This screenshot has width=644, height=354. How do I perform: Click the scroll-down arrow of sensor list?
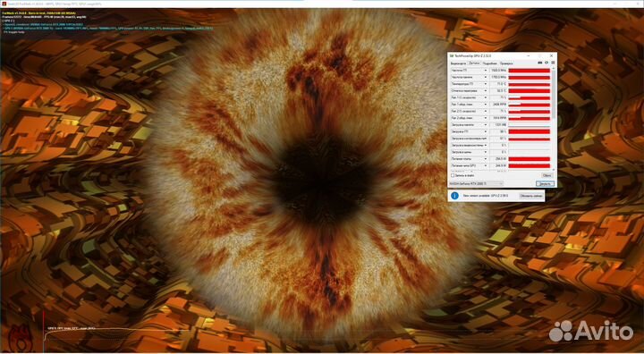[x=554, y=170]
